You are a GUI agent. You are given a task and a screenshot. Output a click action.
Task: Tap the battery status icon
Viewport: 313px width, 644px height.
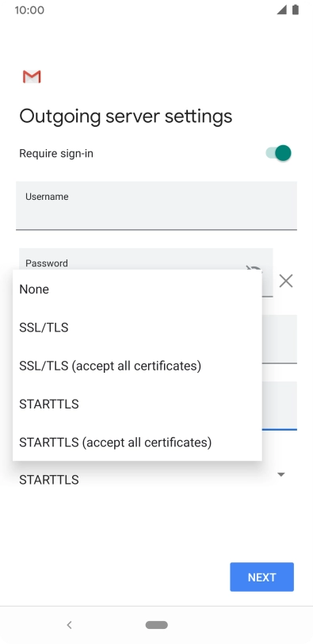pyautogui.click(x=296, y=10)
